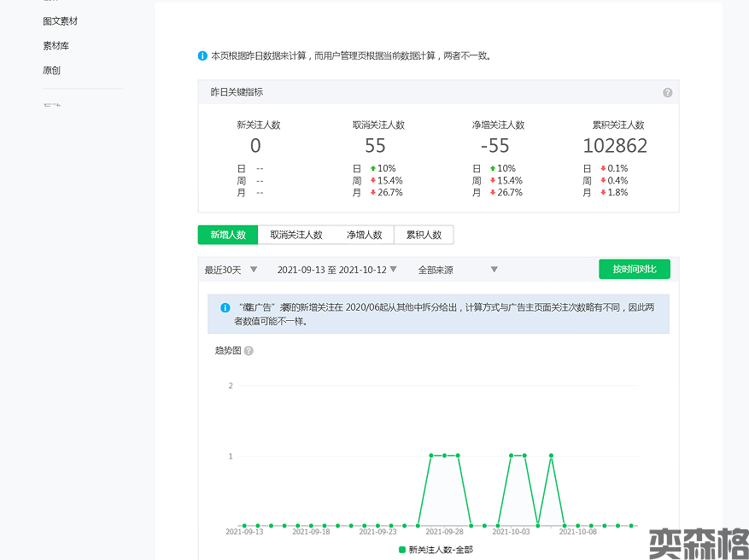The image size is (749, 560).
Task: Click the 按时间对比 button
Action: pyautogui.click(x=635, y=269)
